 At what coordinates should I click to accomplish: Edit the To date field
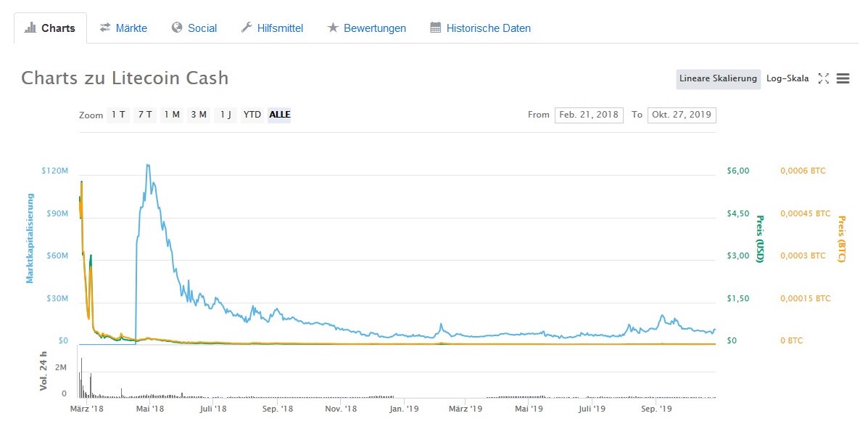[682, 115]
